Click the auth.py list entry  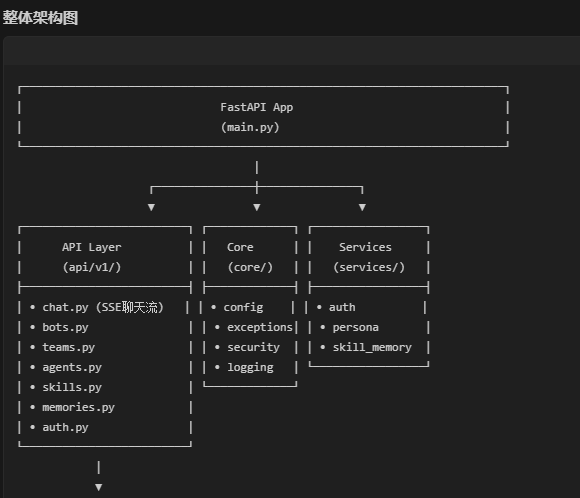(x=65, y=427)
